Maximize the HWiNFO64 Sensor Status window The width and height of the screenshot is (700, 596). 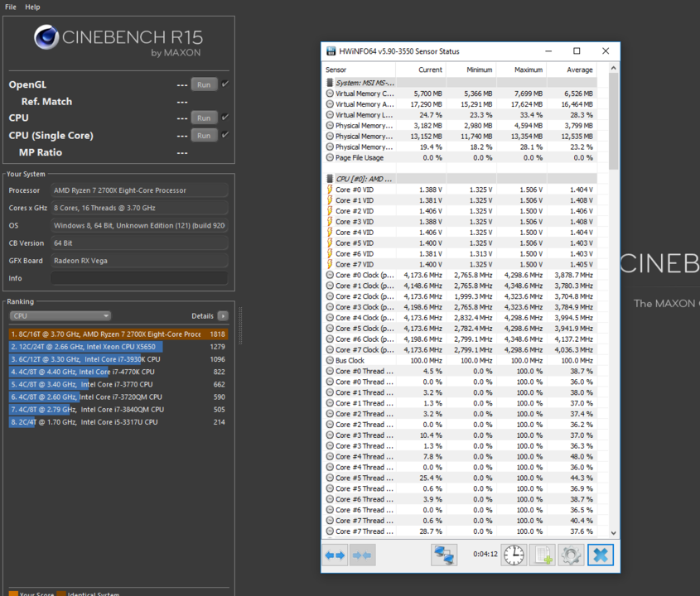tap(577, 50)
